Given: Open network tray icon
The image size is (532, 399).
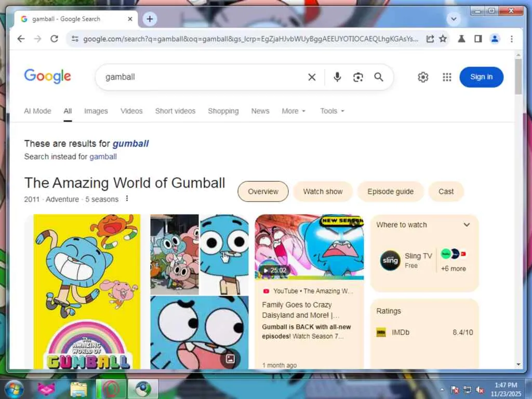Looking at the screenshot, I should click(x=468, y=390).
